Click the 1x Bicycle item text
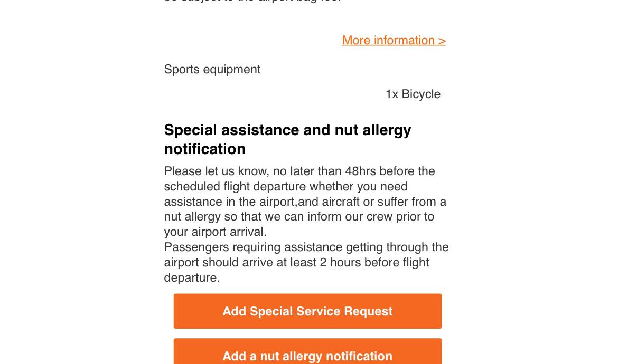618x364 pixels. tap(413, 94)
